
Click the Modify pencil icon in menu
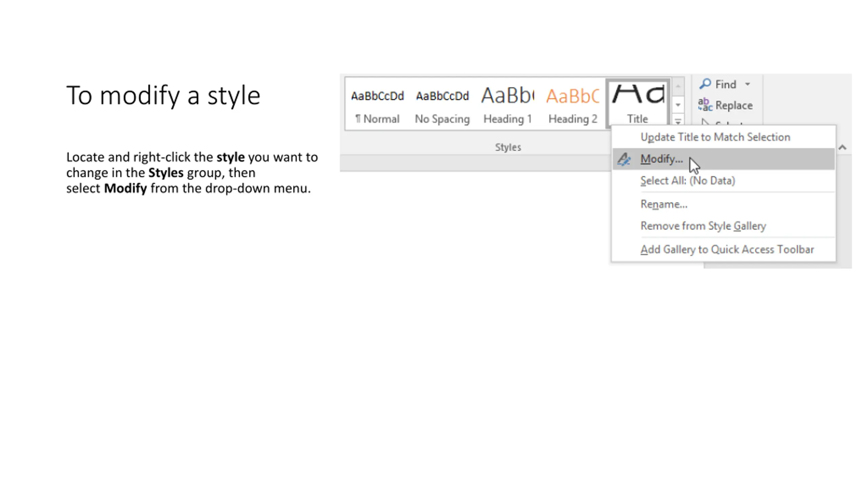click(x=624, y=159)
